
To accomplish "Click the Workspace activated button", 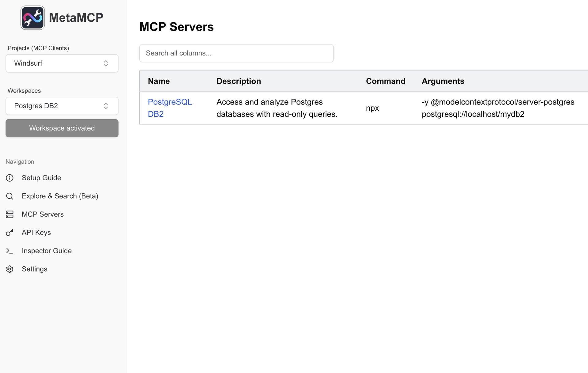I will pos(62,128).
